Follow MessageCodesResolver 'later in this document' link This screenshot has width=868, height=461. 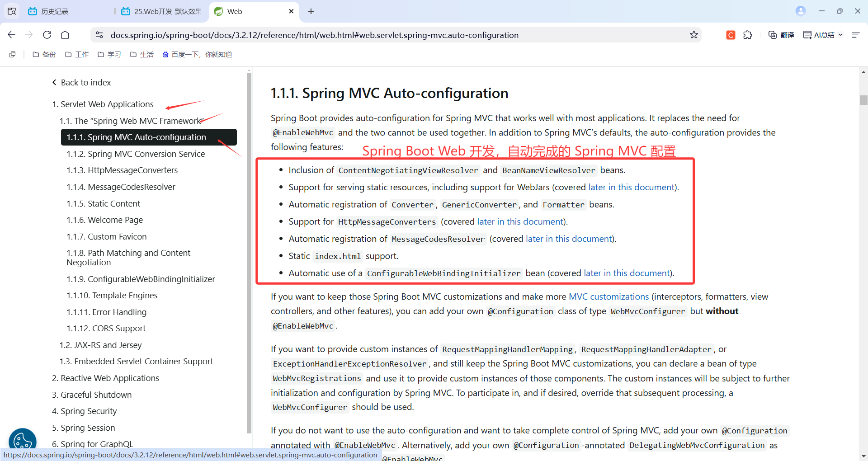click(569, 239)
